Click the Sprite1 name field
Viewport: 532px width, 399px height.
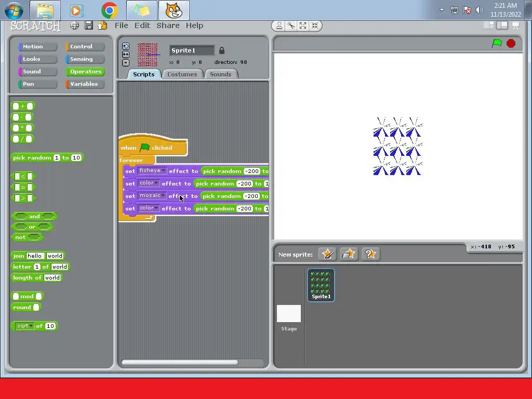pyautogui.click(x=192, y=50)
